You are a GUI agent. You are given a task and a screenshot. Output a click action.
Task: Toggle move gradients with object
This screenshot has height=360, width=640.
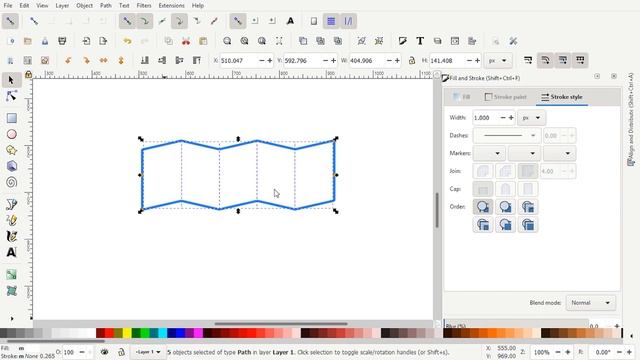coord(563,60)
